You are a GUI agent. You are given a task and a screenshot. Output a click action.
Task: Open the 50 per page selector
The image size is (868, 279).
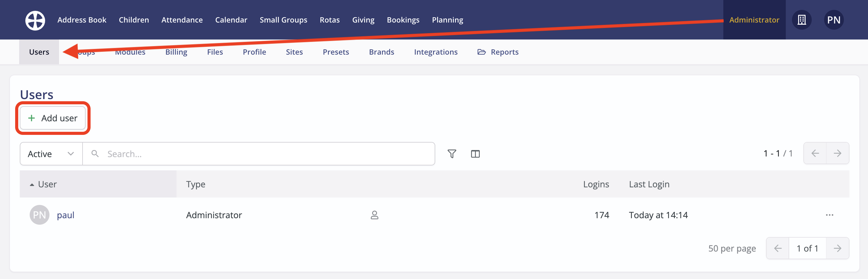tap(732, 248)
